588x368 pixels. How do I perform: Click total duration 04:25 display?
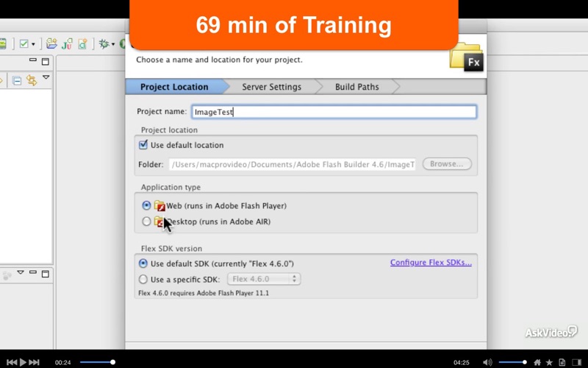click(462, 362)
